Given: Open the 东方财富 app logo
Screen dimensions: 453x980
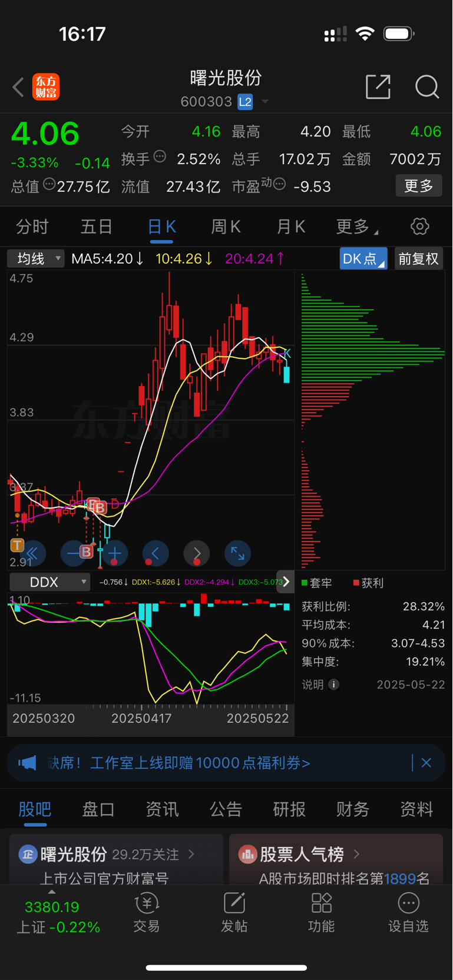Looking at the screenshot, I should (46, 87).
